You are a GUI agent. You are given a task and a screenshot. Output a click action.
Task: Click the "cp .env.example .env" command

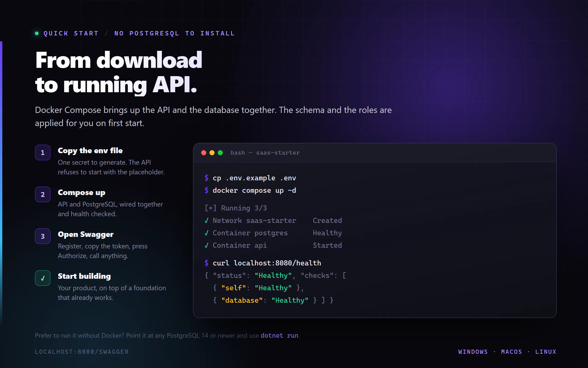(x=254, y=178)
